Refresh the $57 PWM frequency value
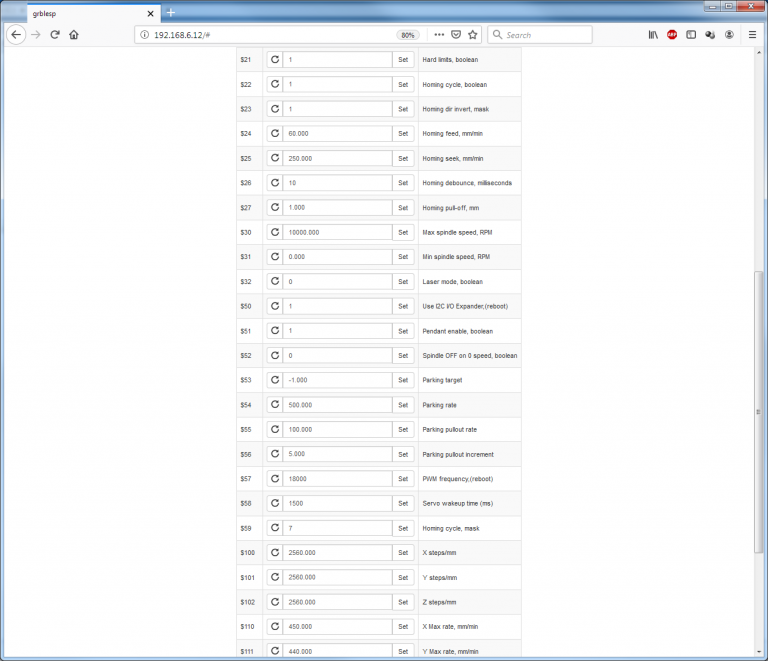The height and width of the screenshot is (661, 768). click(x=275, y=479)
